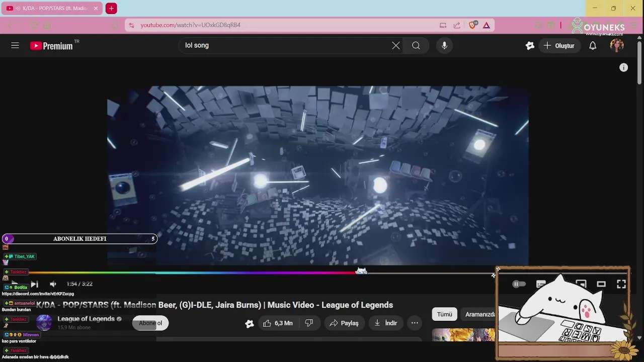Click the cat scrubber on the timeline

pos(361,271)
